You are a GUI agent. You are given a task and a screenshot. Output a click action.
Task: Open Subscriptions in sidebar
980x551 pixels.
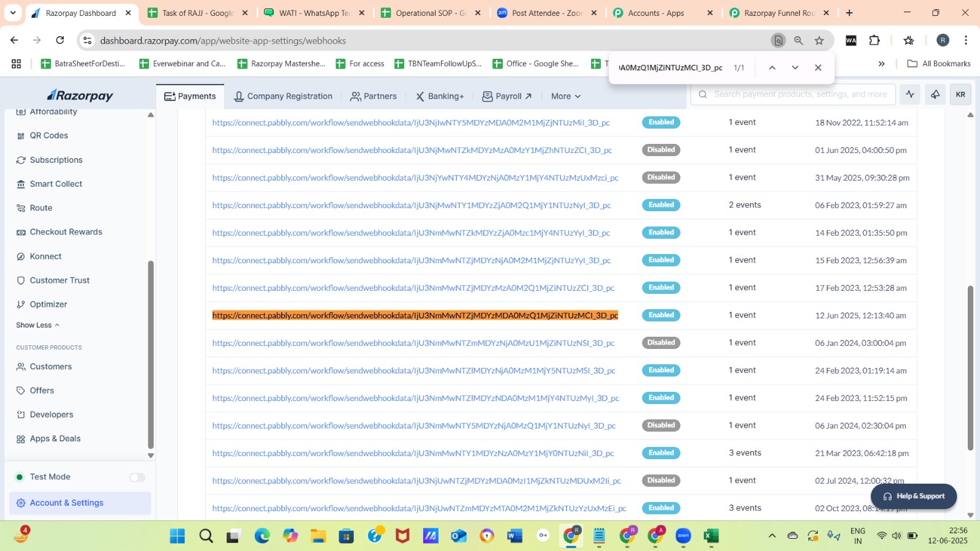pos(56,160)
